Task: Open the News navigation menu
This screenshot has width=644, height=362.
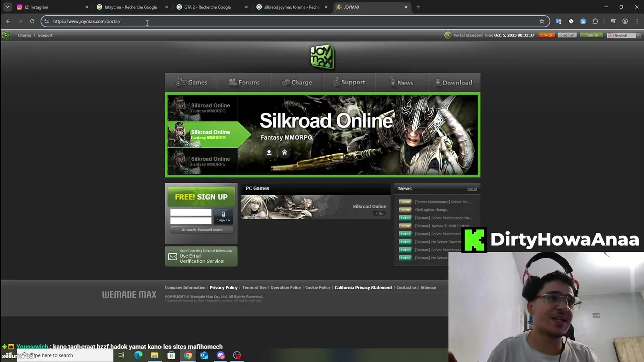Action: (401, 82)
